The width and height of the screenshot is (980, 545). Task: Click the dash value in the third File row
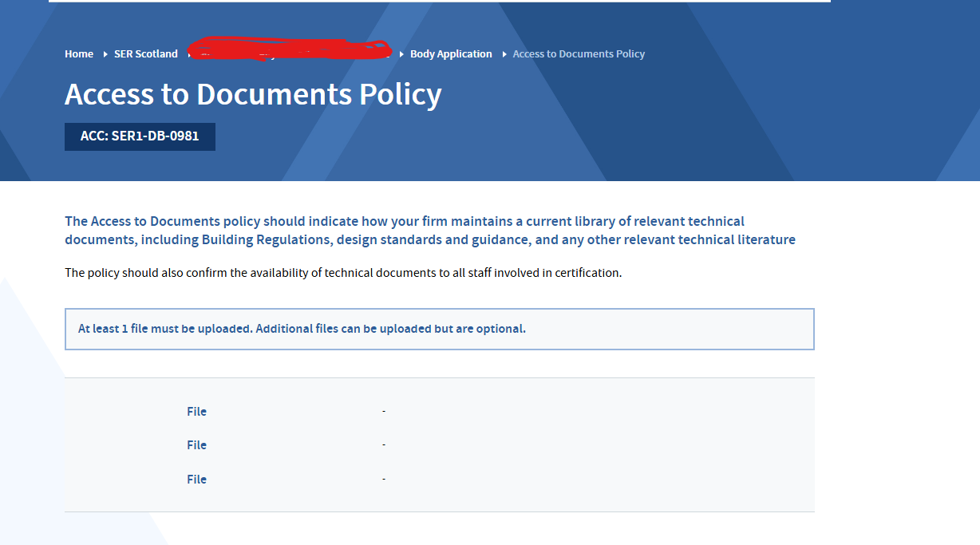click(384, 479)
